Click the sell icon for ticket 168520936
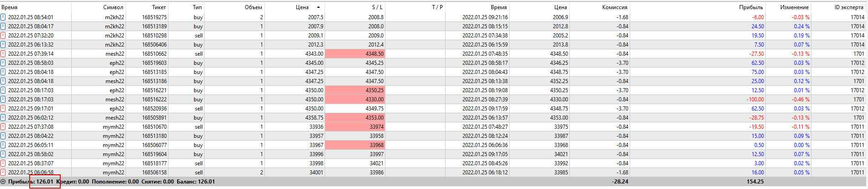This screenshot has width=868, height=189. tap(3, 109)
